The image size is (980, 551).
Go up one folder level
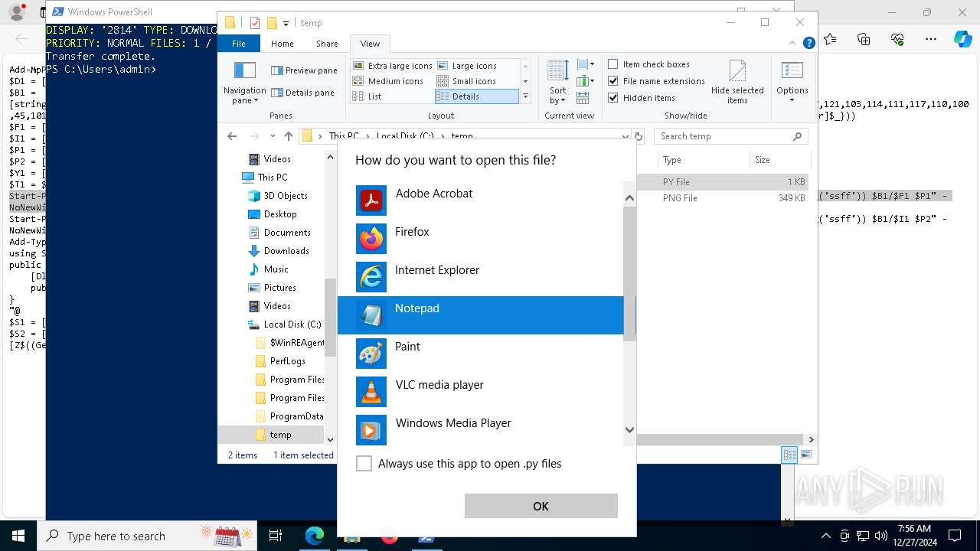(288, 136)
